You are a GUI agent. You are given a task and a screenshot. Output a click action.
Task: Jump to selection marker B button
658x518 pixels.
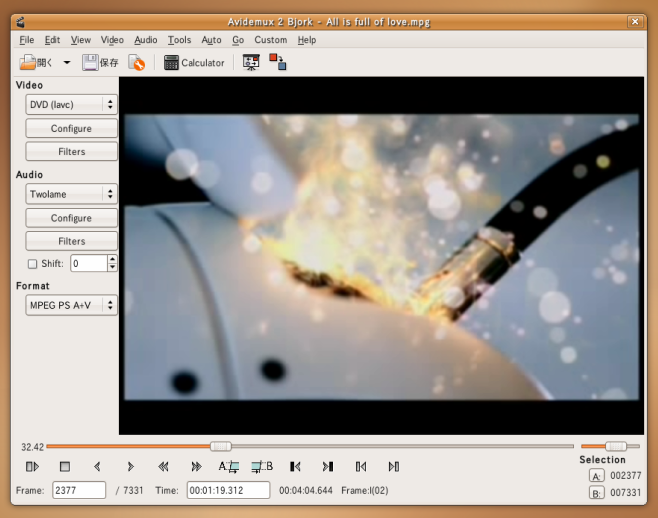point(596,493)
